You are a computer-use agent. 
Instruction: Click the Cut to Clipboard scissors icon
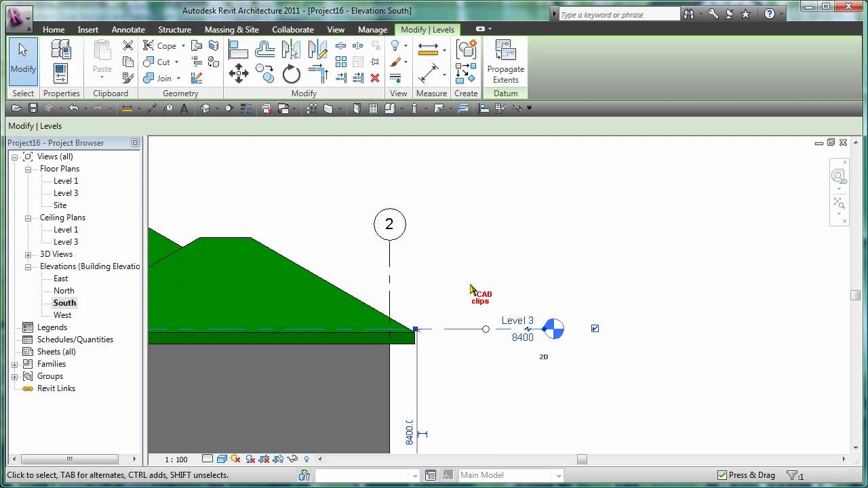click(127, 45)
